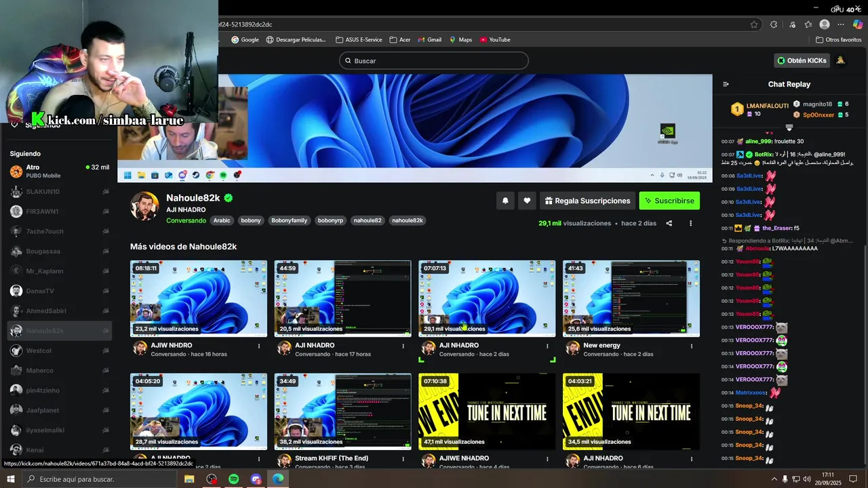Screen dimensions: 868x488
Task: Open browser extensions icon
Action: [774, 24]
